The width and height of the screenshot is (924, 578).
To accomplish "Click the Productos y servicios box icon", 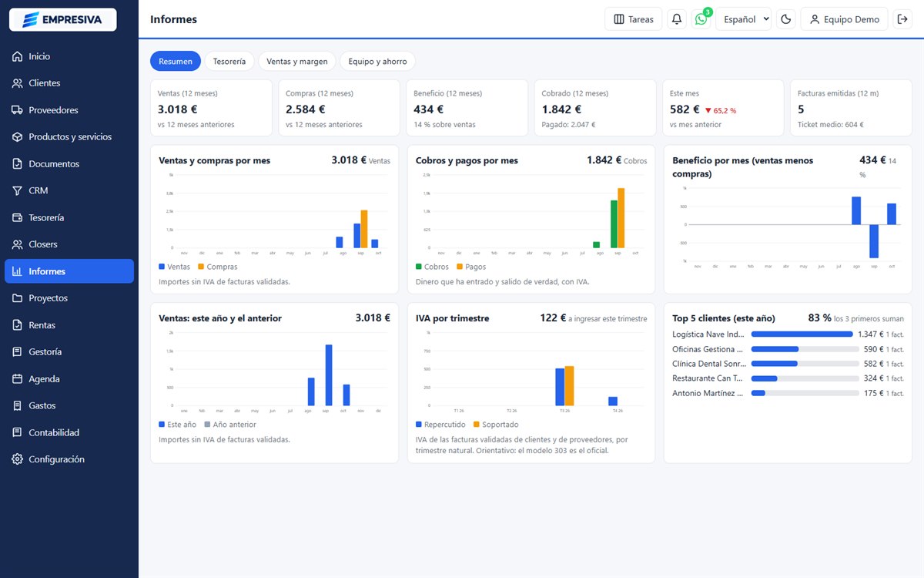I will [x=17, y=137].
